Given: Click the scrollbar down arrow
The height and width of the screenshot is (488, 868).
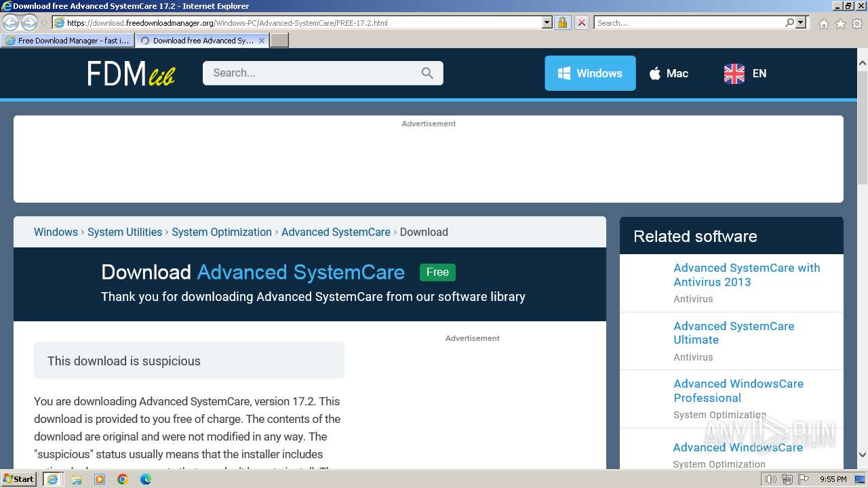Looking at the screenshot, I should [x=863, y=455].
